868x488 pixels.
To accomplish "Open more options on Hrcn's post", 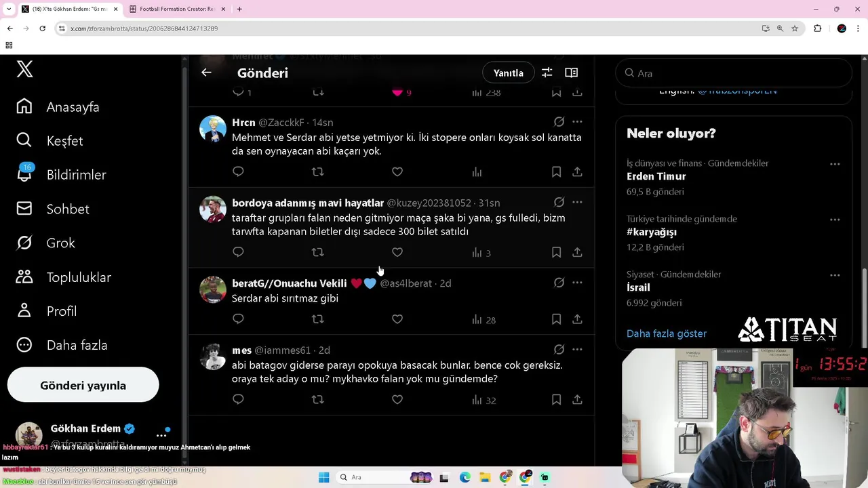I will [577, 122].
